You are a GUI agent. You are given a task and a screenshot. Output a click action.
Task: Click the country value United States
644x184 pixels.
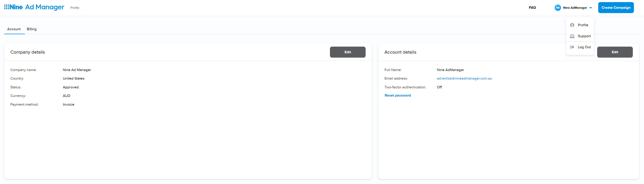[x=74, y=78]
